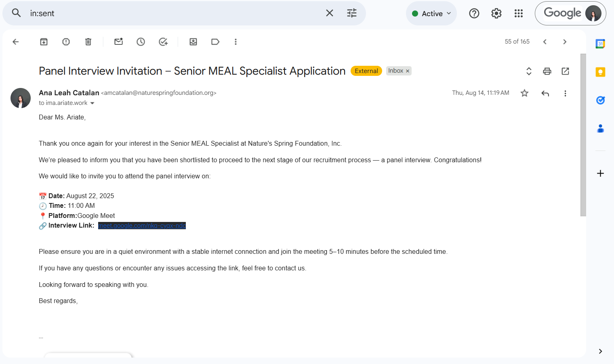Screen dimensions: 614x364
Task: Add email to Tasks
Action: pyautogui.click(x=163, y=42)
